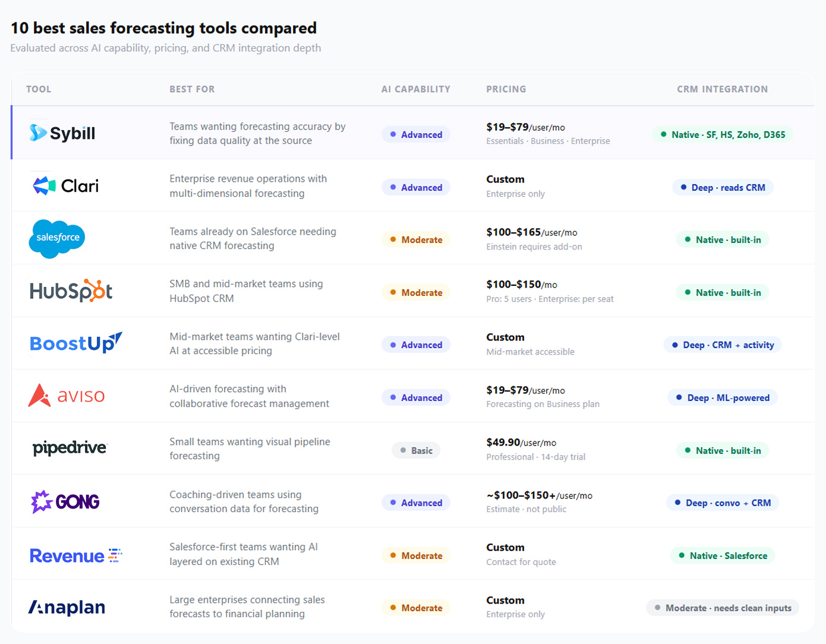The image size is (826, 644).
Task: Click the Gong logo
Action: 65,502
